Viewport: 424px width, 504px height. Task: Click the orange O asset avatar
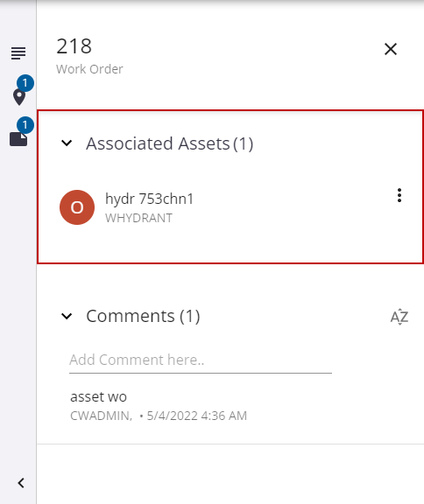[x=77, y=207]
